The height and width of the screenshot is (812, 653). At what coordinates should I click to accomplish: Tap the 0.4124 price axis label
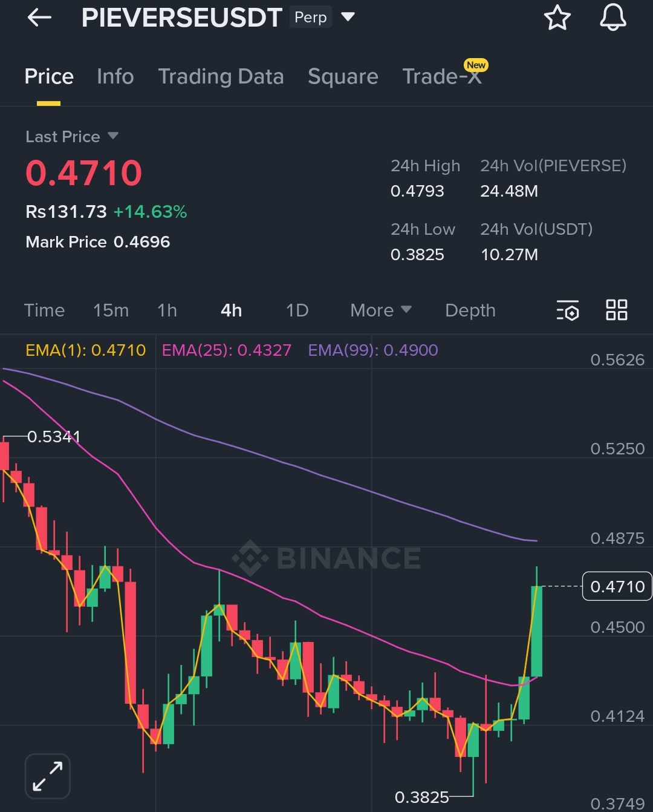617,716
